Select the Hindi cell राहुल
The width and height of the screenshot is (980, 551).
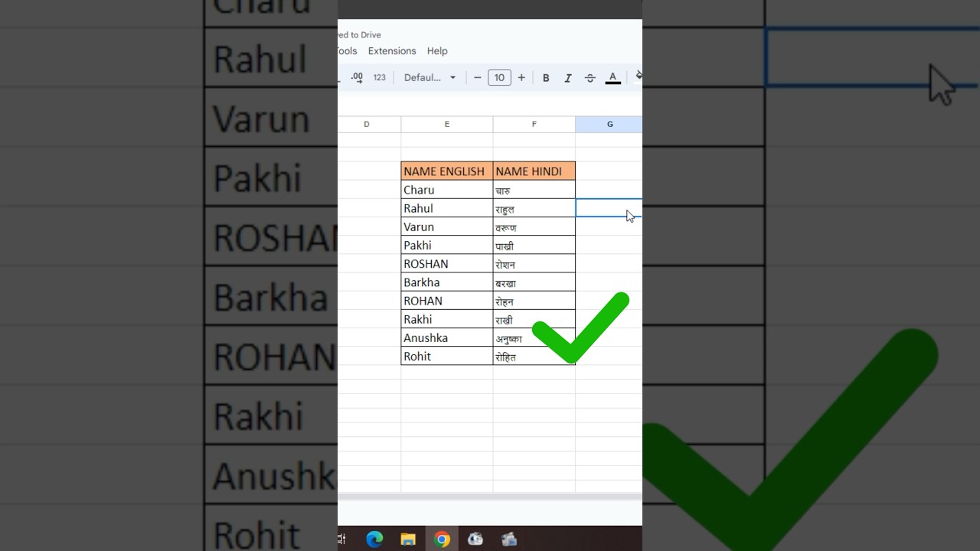pos(534,208)
